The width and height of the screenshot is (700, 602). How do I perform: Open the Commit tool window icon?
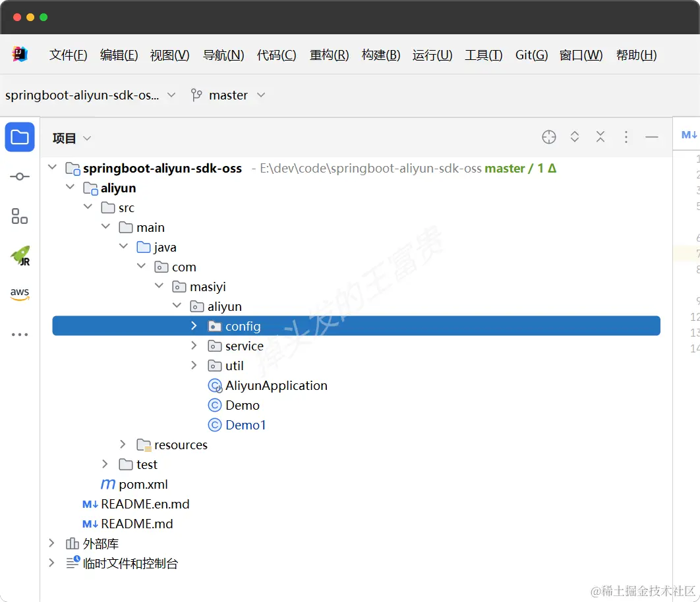point(20,177)
